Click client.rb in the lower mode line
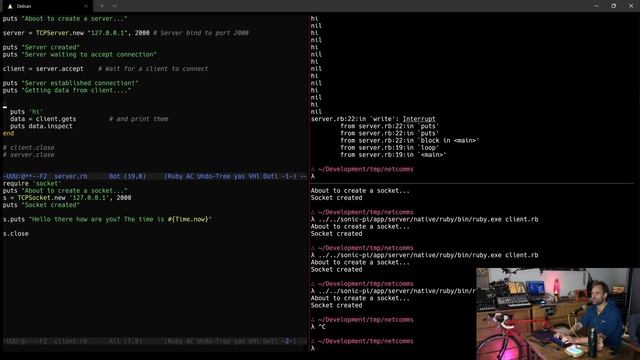The width and height of the screenshot is (640, 360). (x=71, y=341)
